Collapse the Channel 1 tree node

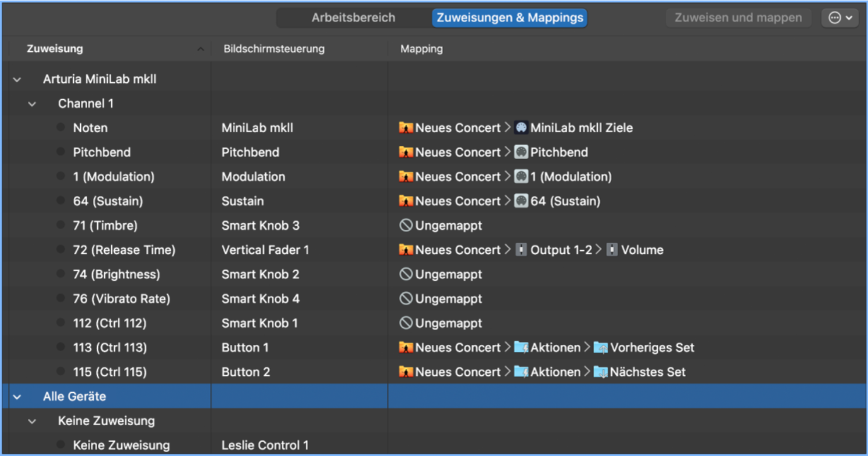(x=32, y=103)
